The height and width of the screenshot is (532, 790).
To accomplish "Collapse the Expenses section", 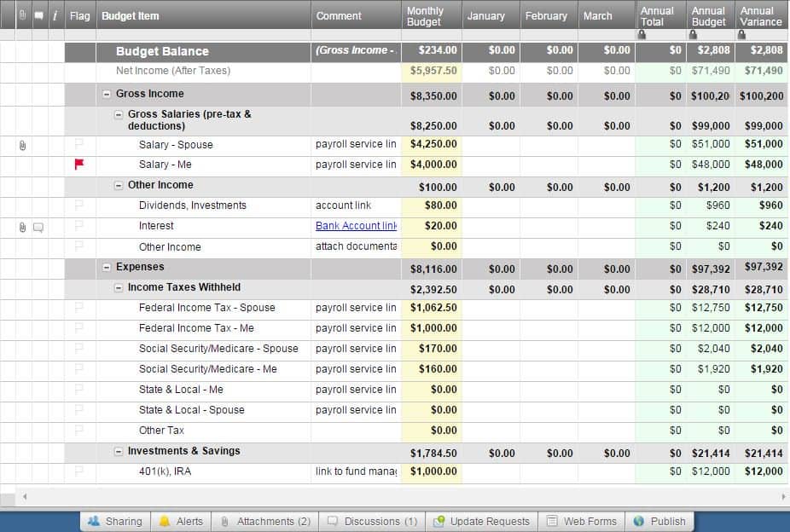I will point(107,268).
